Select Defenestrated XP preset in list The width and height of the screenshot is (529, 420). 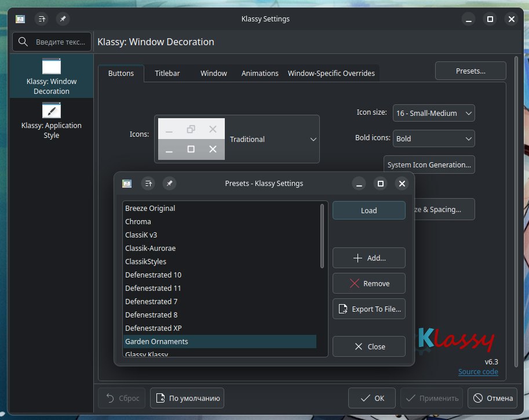point(154,328)
